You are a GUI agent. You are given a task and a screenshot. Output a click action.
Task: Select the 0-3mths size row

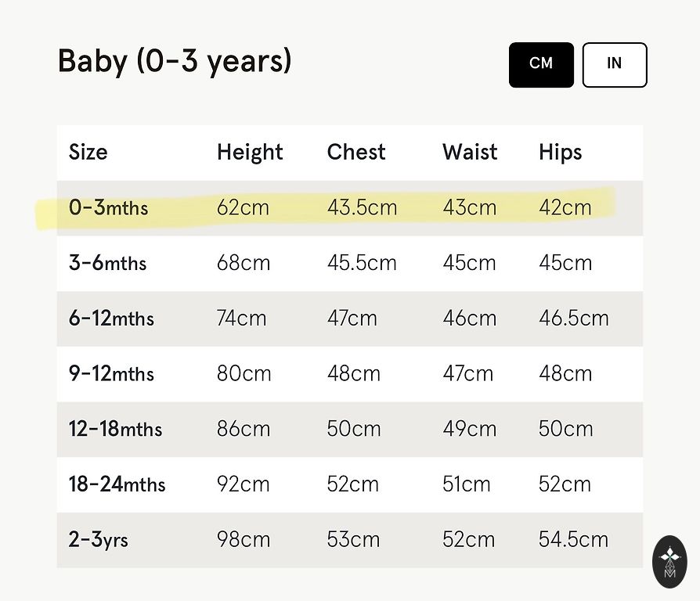(108, 208)
